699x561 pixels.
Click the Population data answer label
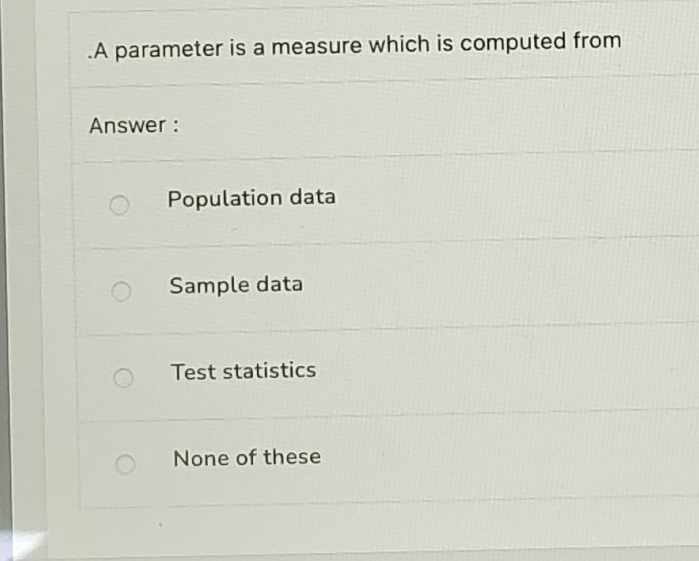click(251, 198)
